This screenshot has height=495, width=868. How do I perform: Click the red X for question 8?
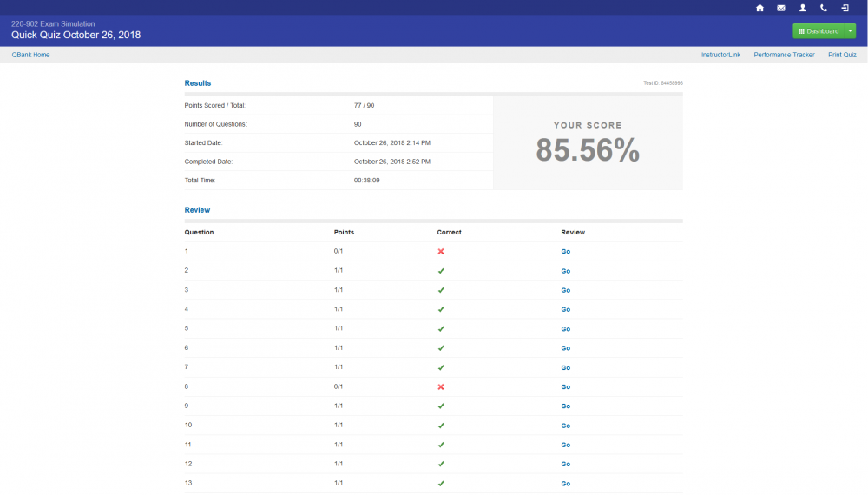(441, 387)
